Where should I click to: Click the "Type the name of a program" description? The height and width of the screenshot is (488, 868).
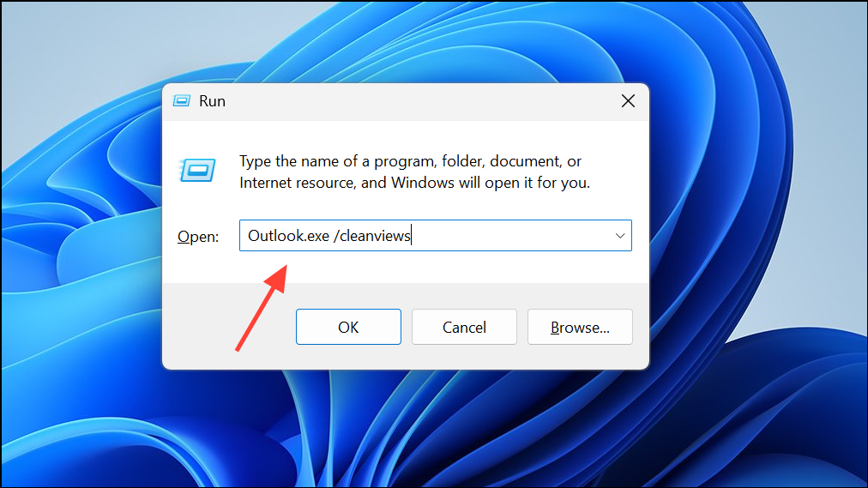click(414, 172)
